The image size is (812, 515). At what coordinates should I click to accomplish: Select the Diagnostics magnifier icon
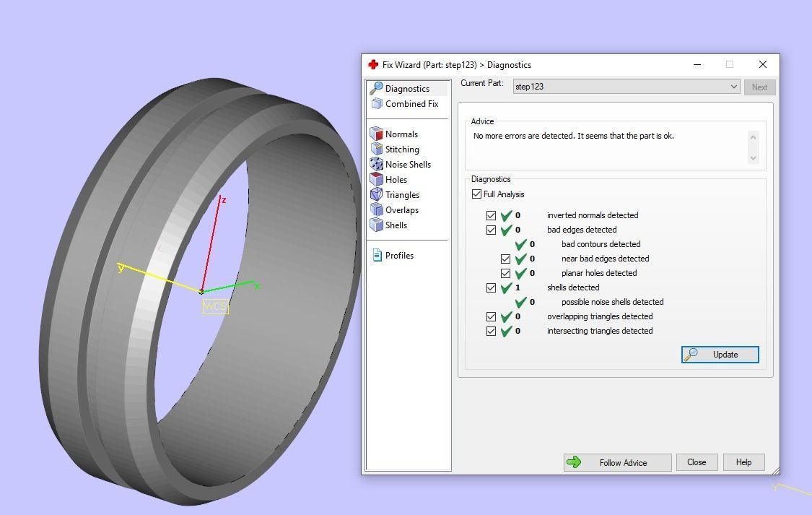click(377, 89)
